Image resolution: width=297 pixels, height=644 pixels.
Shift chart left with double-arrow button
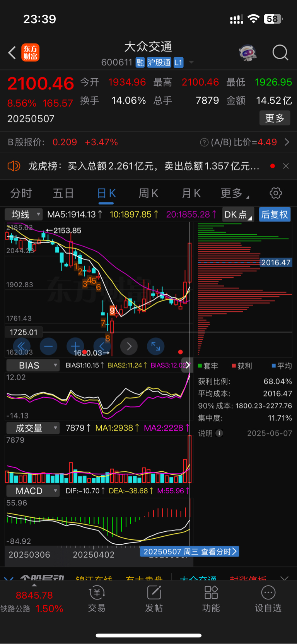22,346
